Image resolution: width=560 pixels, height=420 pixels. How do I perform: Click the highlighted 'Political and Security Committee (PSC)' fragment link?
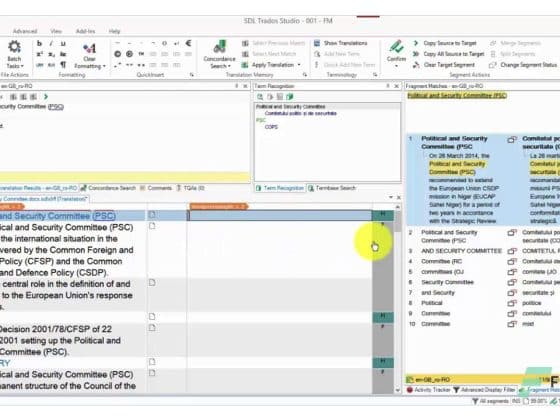[x=457, y=95]
